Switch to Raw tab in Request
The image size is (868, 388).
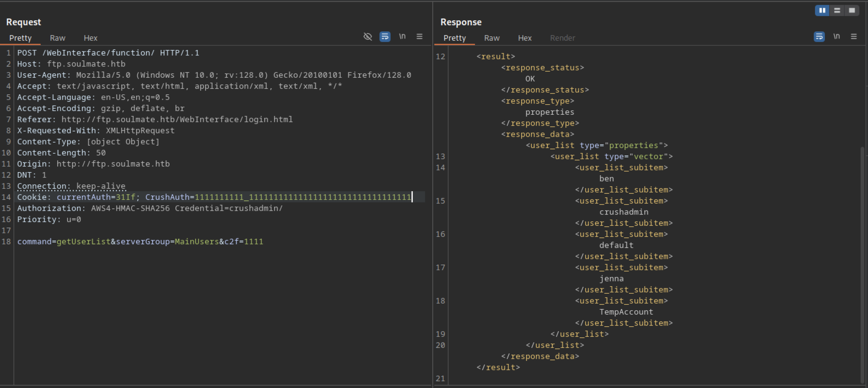[x=57, y=38]
